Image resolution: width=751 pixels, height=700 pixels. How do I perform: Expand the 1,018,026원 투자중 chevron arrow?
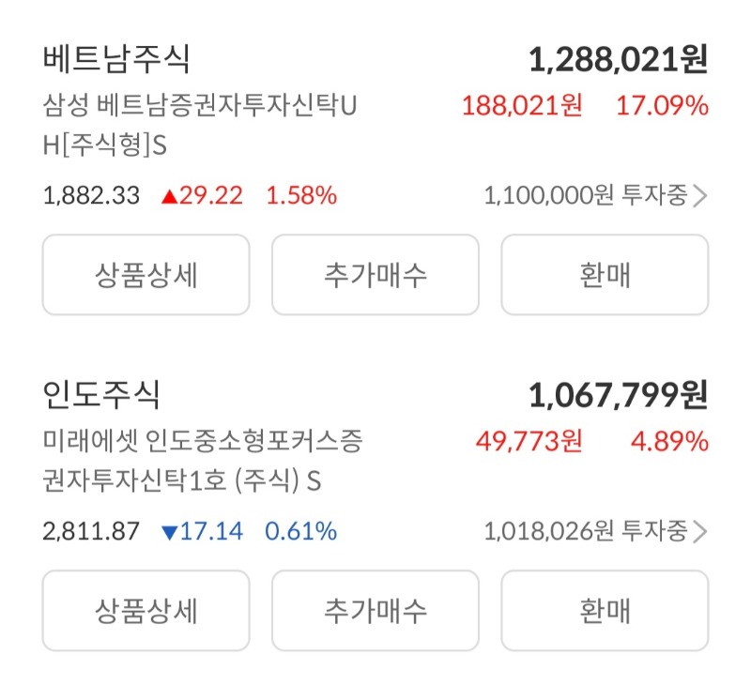[699, 532]
